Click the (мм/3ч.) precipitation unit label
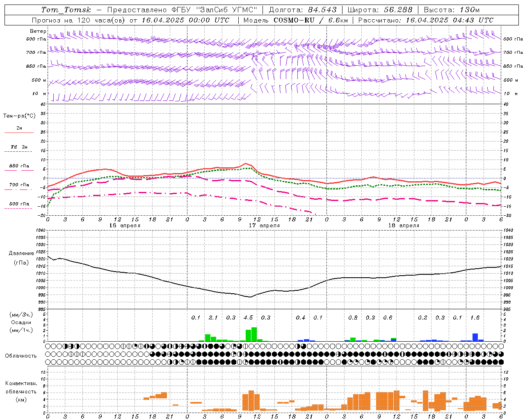The width and height of the screenshot is (525, 420). (21, 315)
